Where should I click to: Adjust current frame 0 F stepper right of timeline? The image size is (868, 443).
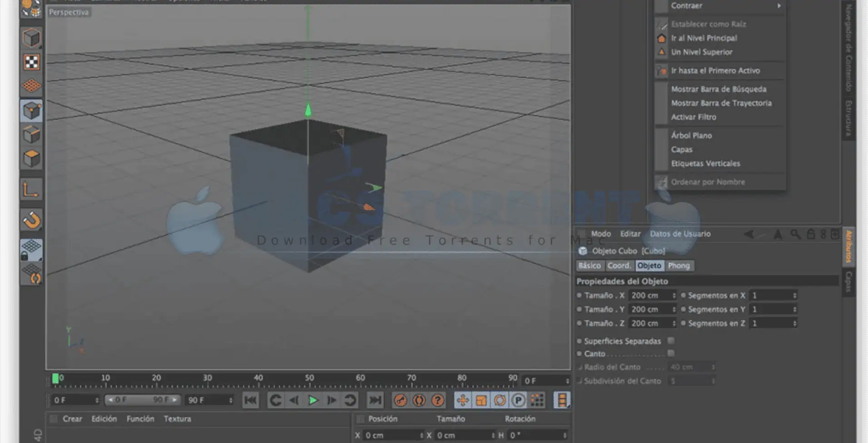click(567, 381)
